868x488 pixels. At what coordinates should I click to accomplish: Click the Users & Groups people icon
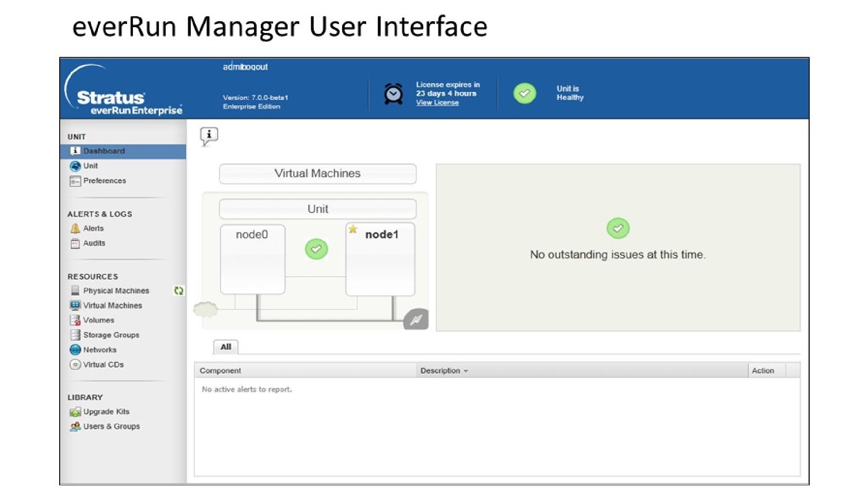tap(75, 427)
